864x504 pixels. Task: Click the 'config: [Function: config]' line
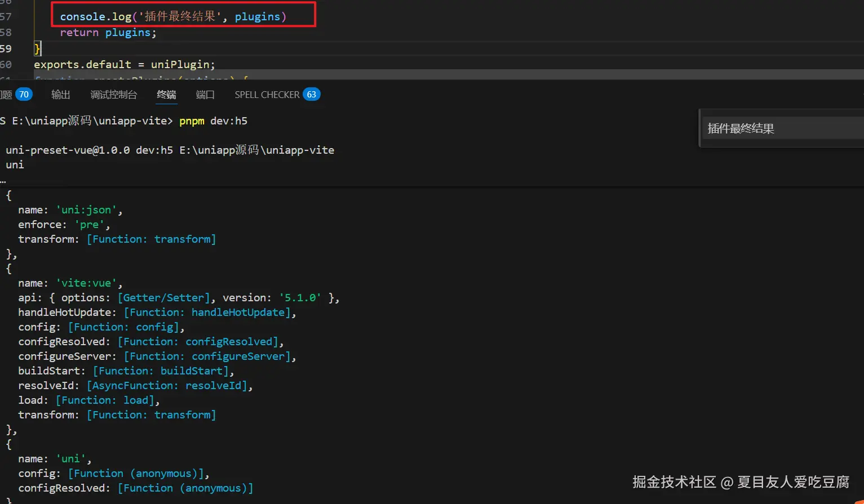click(101, 327)
